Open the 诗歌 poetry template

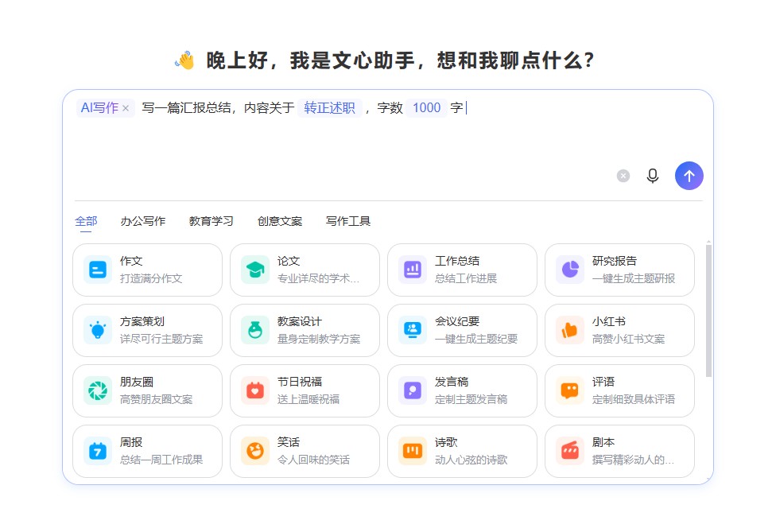click(461, 451)
